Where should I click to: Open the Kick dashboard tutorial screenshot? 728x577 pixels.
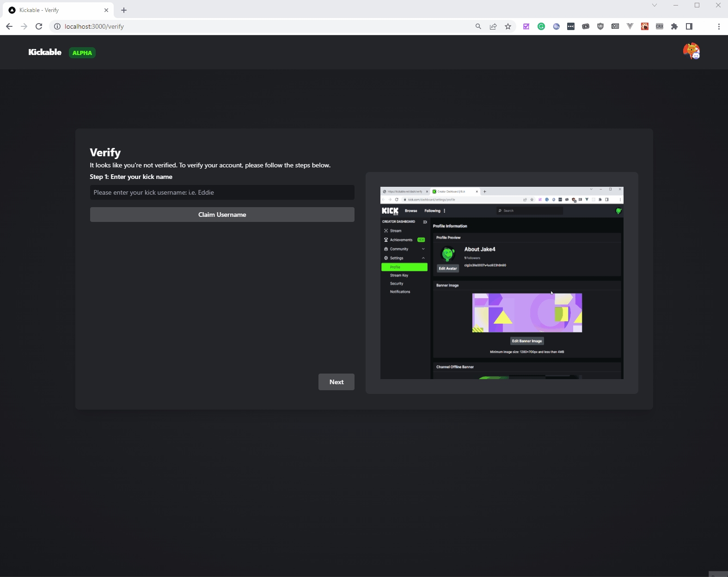point(502,283)
